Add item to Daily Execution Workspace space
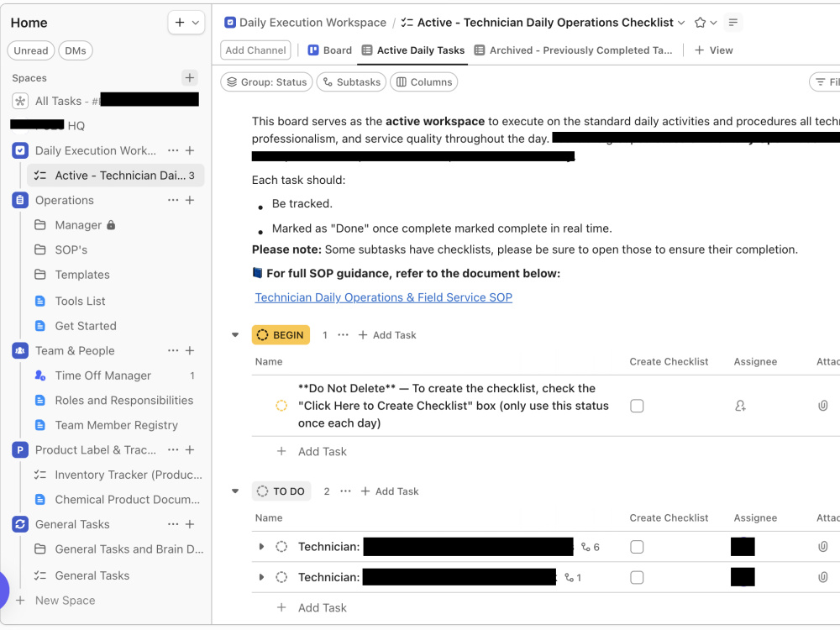This screenshot has height=630, width=840. 190,150
